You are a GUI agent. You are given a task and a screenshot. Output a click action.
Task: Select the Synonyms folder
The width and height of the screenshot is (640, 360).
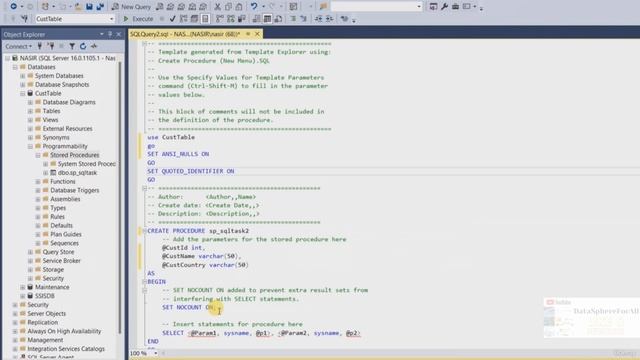tap(56, 138)
